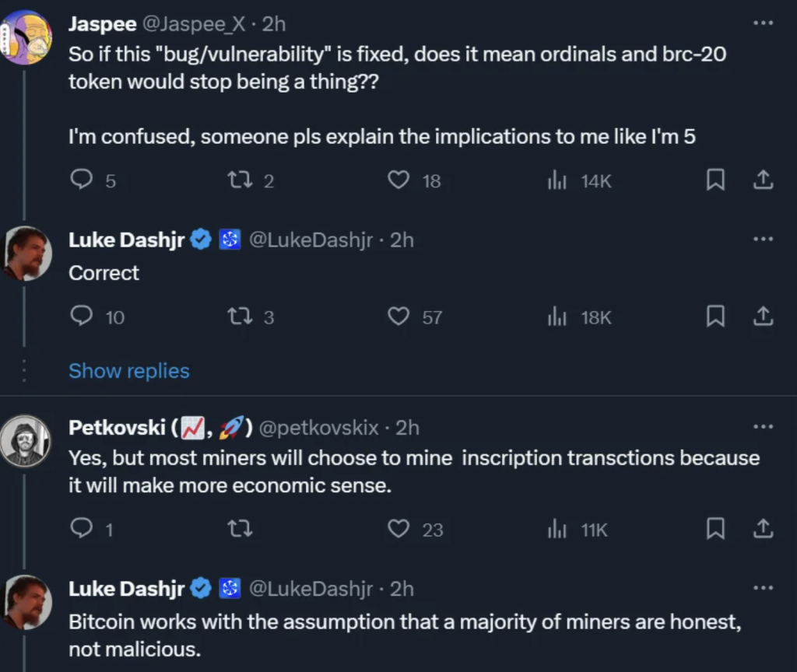Open @Jaspee_X handle link

click(194, 24)
